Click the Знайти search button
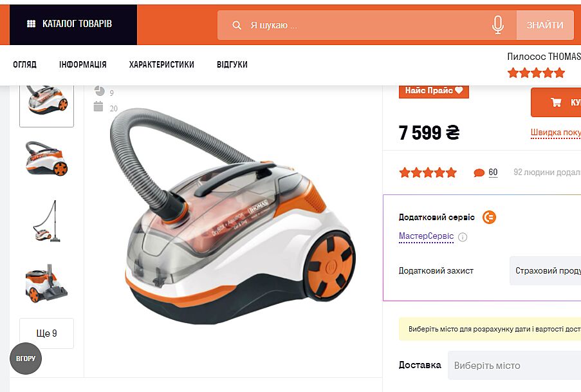The height and width of the screenshot is (392, 581). (545, 25)
